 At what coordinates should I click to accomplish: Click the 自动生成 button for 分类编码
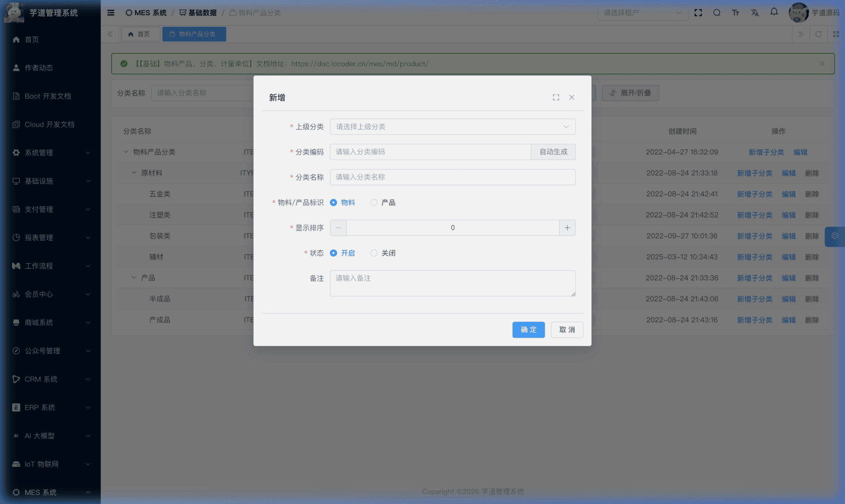(553, 152)
